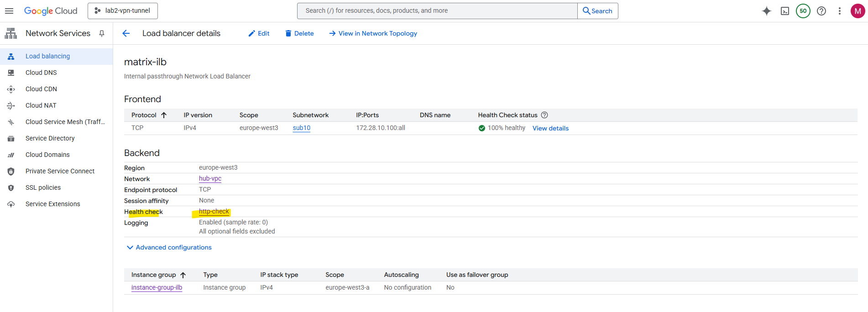
Task: Open the http-check health check link
Action: click(214, 211)
